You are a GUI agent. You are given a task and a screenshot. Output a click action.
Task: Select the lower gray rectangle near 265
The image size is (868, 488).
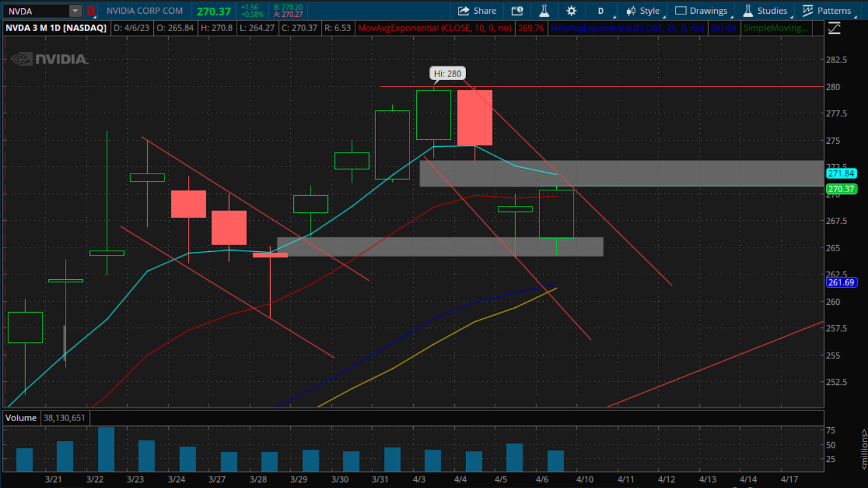point(440,246)
